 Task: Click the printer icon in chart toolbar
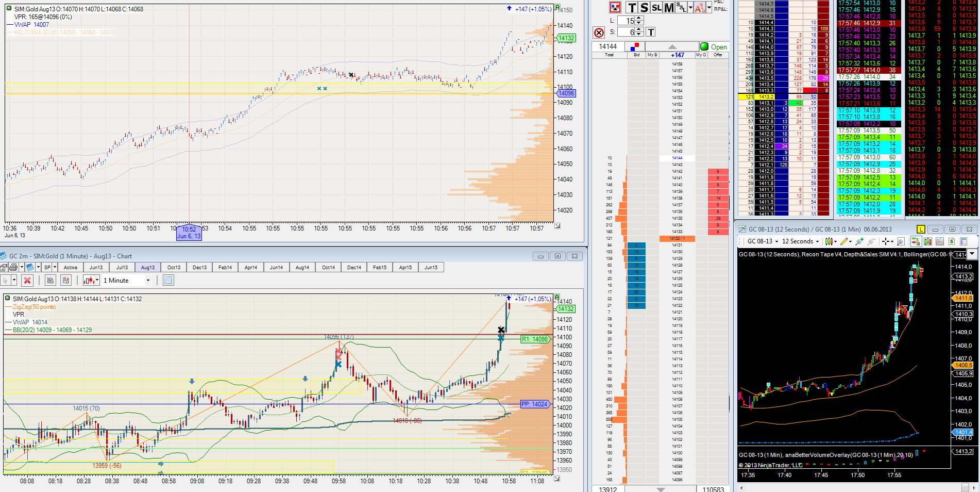(x=14, y=267)
